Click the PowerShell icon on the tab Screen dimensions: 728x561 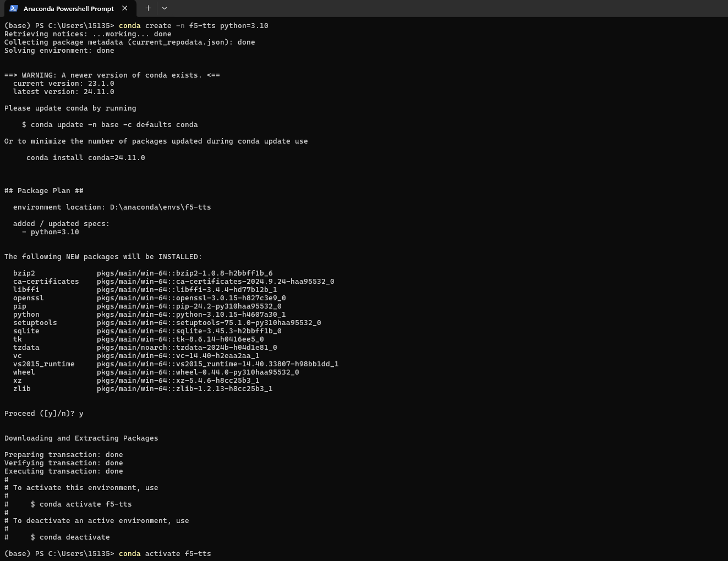[14, 8]
